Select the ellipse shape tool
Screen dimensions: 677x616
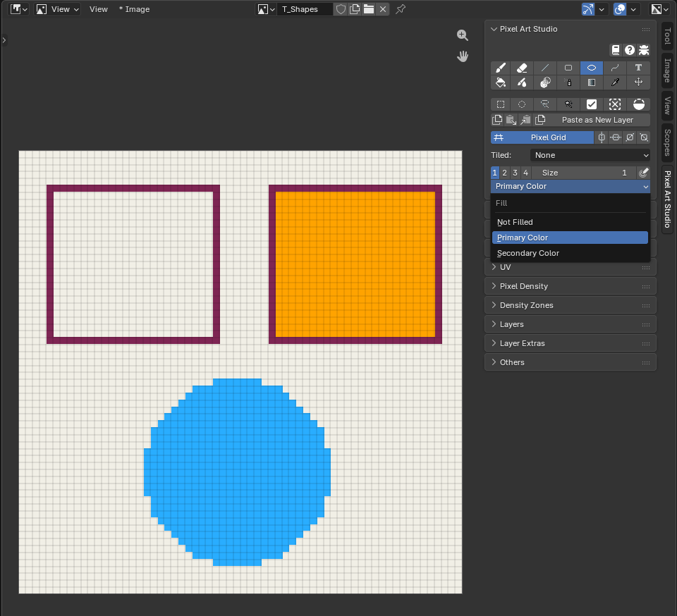[x=592, y=68]
